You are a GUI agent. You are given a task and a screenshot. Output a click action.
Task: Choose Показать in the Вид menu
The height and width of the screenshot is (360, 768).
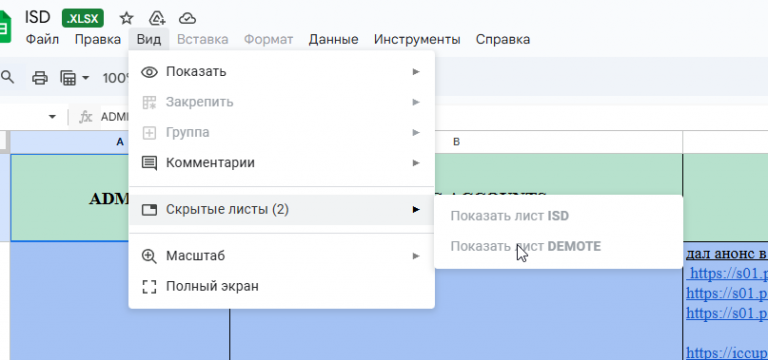(x=282, y=72)
